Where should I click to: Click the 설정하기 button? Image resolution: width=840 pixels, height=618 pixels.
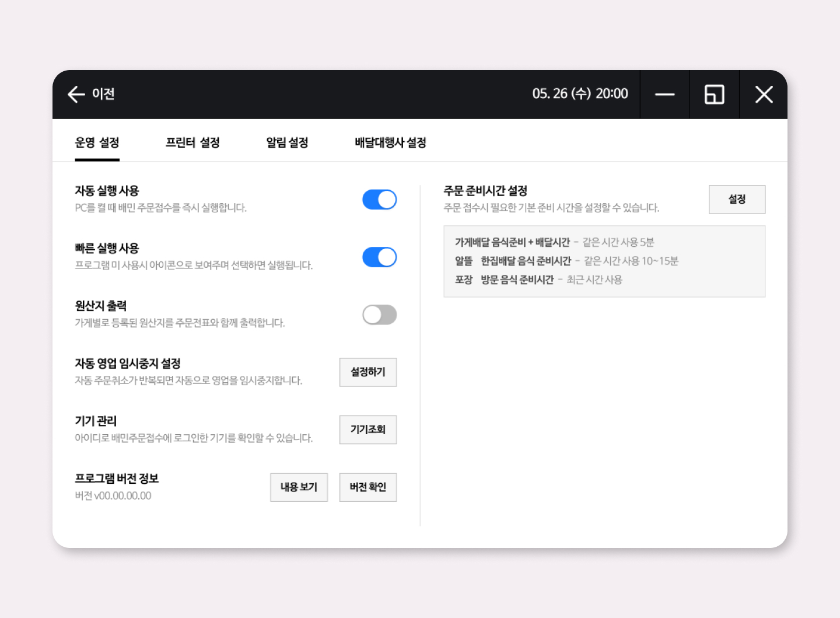point(368,372)
